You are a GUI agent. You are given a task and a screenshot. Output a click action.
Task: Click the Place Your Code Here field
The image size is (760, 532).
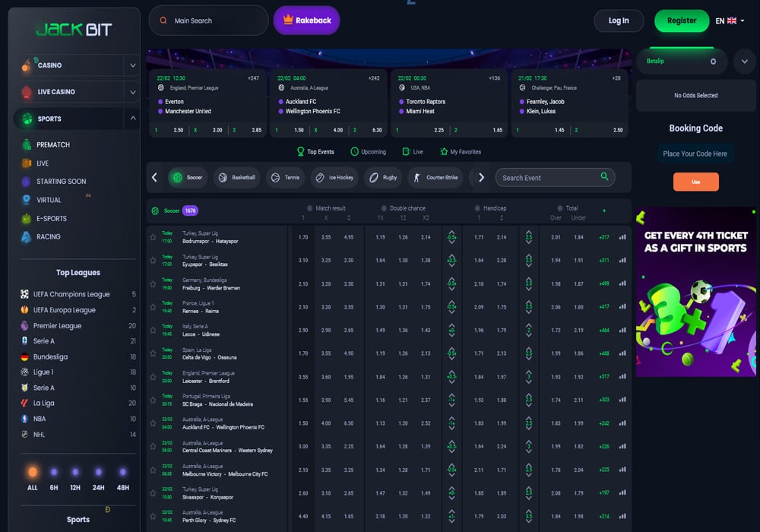point(695,154)
